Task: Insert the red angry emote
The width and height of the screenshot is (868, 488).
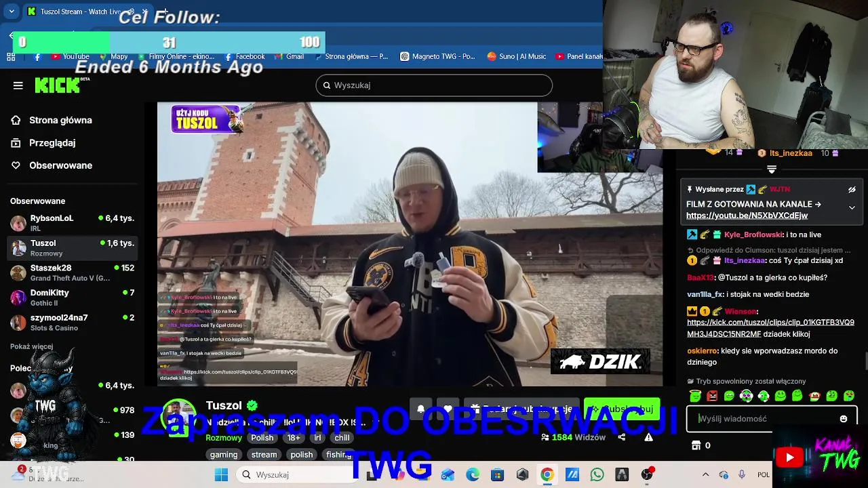Action: coord(712,396)
